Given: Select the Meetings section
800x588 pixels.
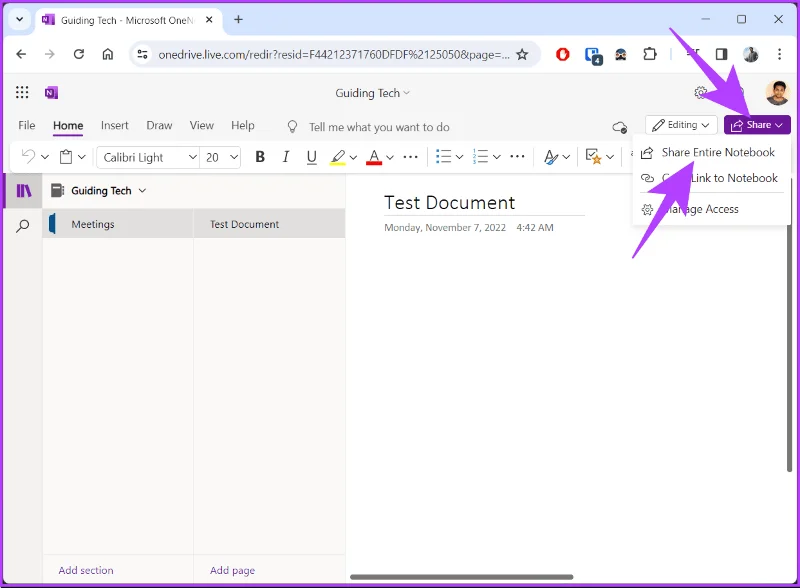Looking at the screenshot, I should coord(118,224).
